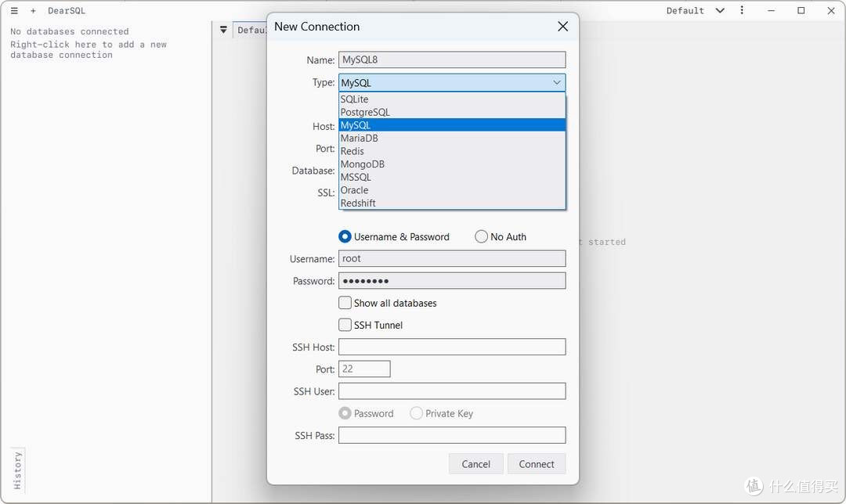Close the New Connection dialog

point(562,27)
